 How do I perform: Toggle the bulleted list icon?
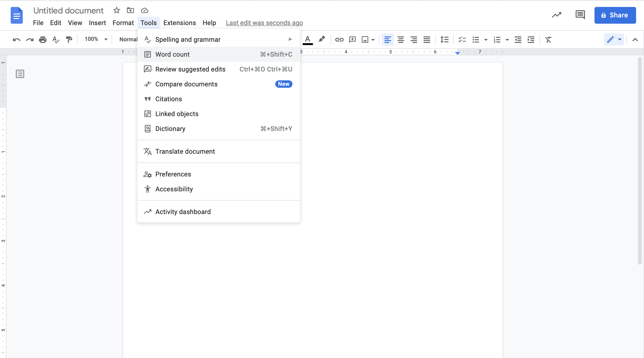click(476, 40)
